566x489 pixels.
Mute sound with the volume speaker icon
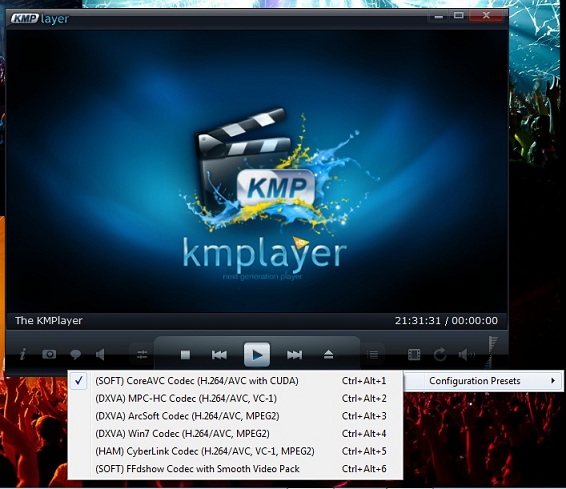pos(466,355)
